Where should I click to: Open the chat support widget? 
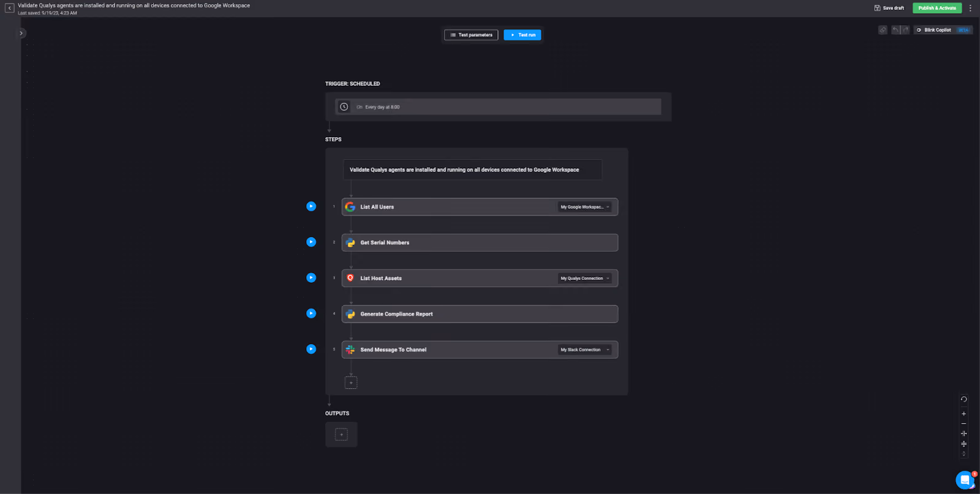[965, 480]
